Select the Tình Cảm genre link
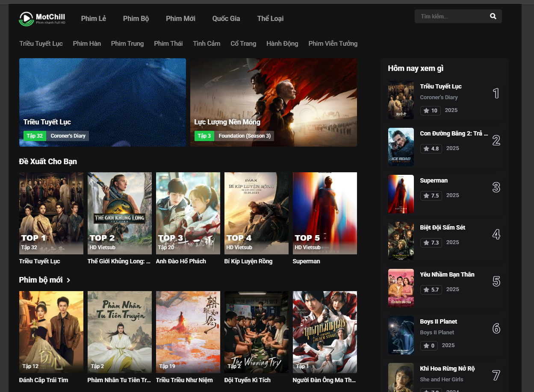 point(207,44)
